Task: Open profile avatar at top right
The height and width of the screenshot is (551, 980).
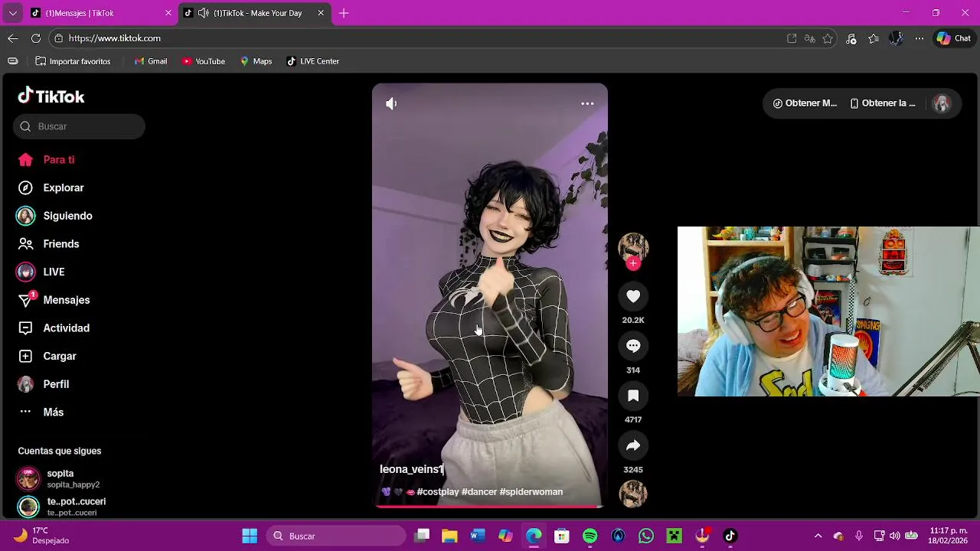Action: point(942,103)
